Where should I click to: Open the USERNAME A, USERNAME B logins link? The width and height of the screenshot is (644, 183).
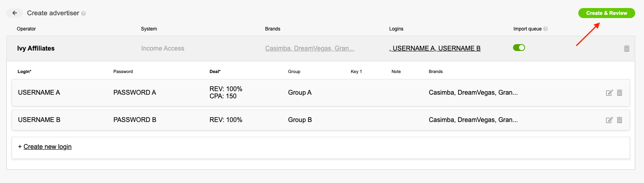tap(435, 48)
